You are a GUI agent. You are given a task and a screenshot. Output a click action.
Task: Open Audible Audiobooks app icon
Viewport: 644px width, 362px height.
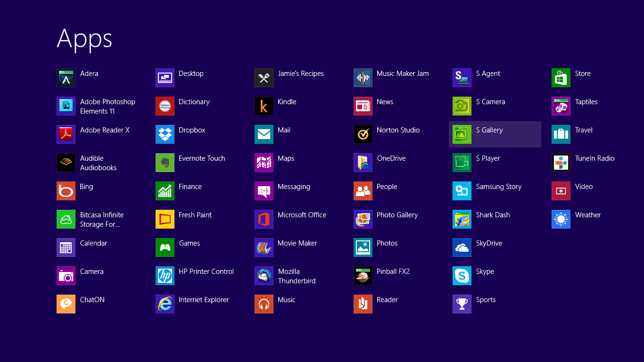coord(66,163)
